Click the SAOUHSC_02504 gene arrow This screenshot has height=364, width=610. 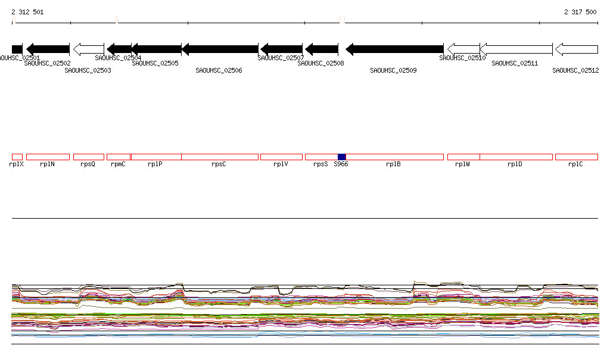click(119, 49)
